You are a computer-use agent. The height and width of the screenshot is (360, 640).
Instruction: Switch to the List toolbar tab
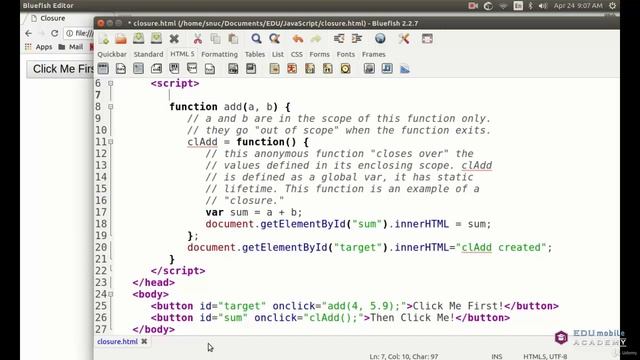coord(278,54)
